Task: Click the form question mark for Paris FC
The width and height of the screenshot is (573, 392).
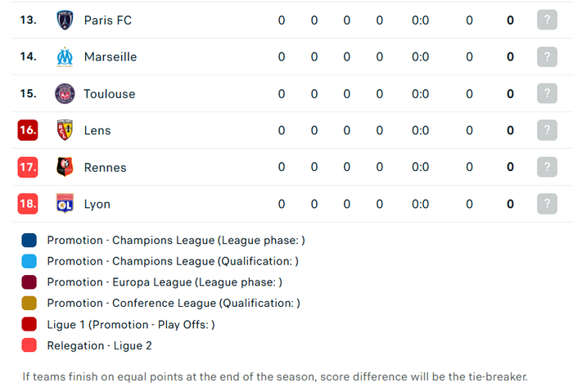Action: pyautogui.click(x=547, y=20)
